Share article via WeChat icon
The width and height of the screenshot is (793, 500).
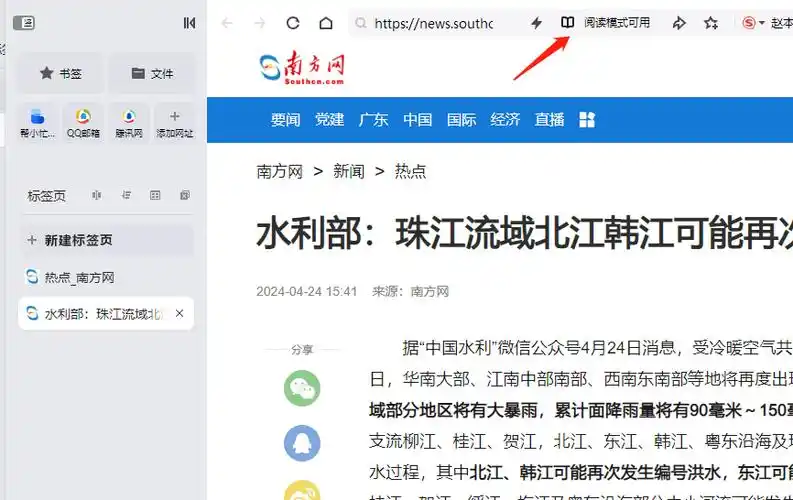[302, 388]
